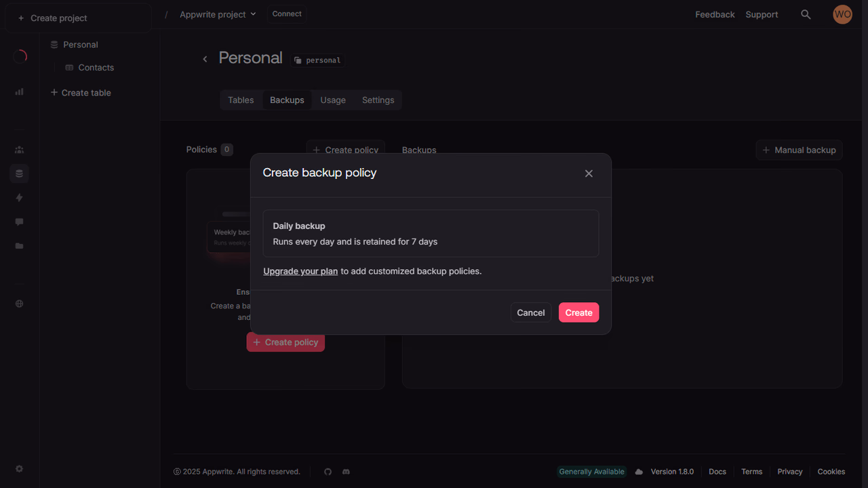
Task: Open the Version 1.8.0 link
Action: pyautogui.click(x=672, y=472)
